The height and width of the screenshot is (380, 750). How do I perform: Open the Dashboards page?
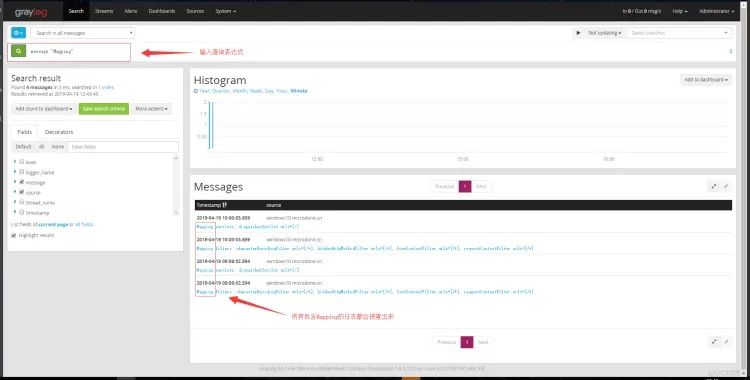162,11
